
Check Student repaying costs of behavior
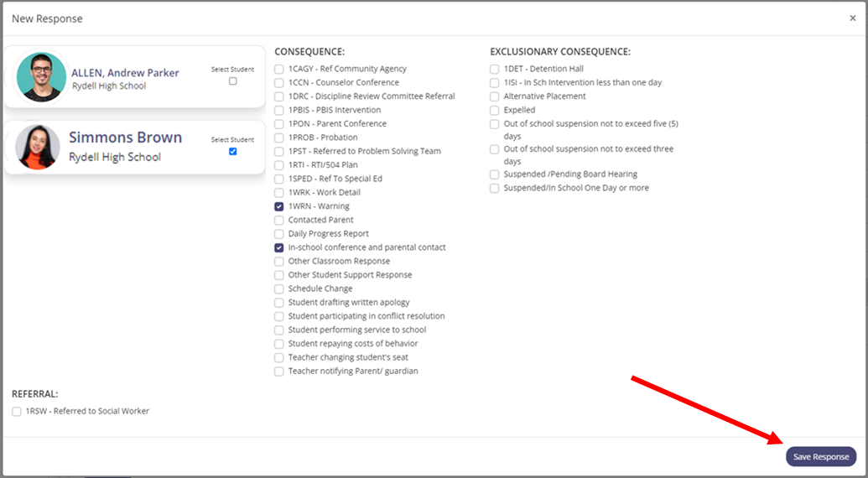point(279,344)
